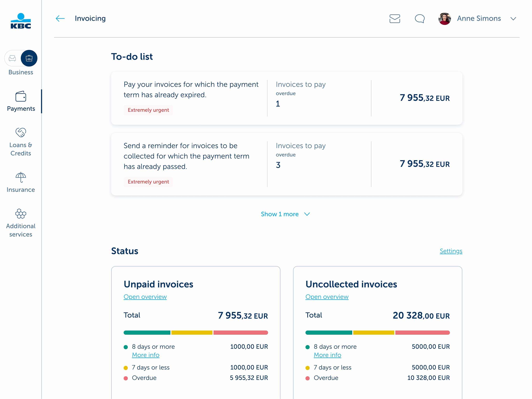Click red segment of Unpaid invoices bar

[x=241, y=333]
